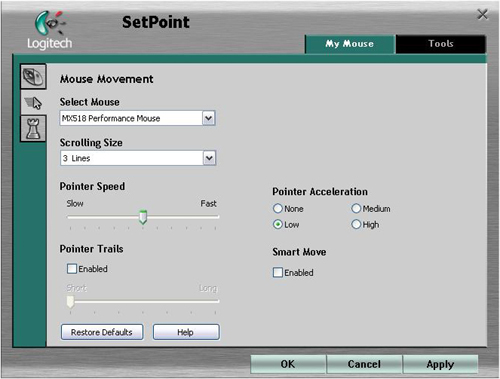The image size is (500, 379).
Task: Open the Scrolling Size dropdown arrow
Action: click(x=209, y=158)
